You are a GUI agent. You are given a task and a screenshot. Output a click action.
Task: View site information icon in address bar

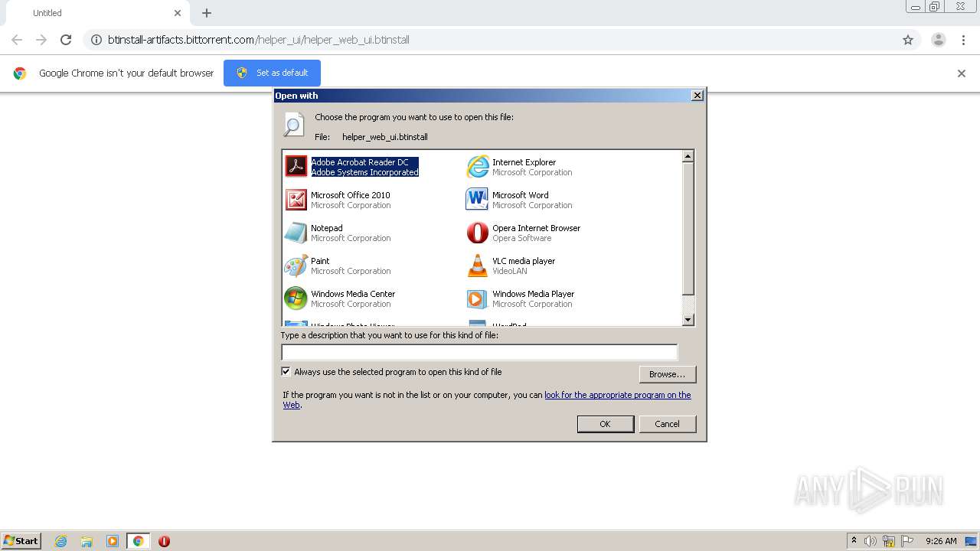click(x=96, y=40)
